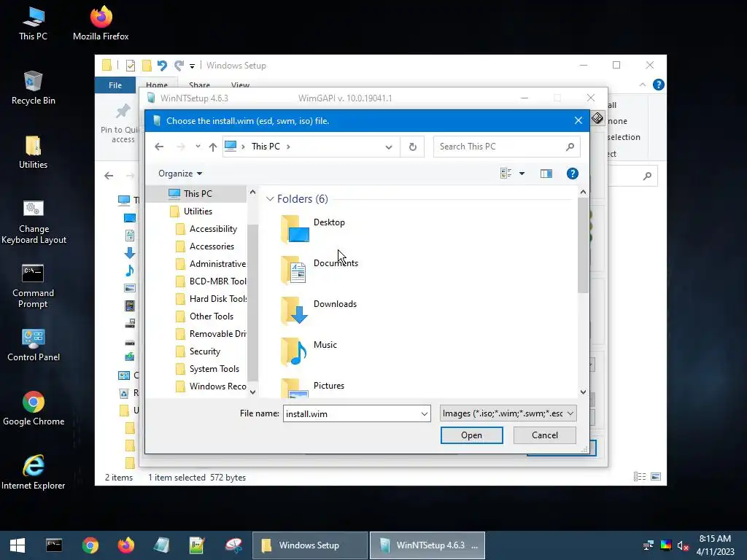Open File tab in Windows Setup
The width and height of the screenshot is (747, 560).
point(115,85)
